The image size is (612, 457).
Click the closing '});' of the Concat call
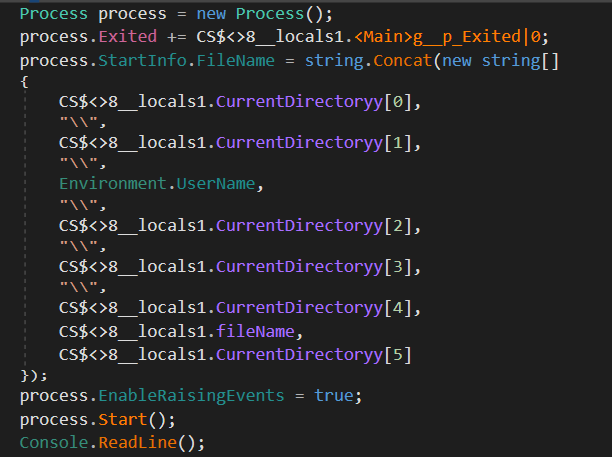click(34, 375)
